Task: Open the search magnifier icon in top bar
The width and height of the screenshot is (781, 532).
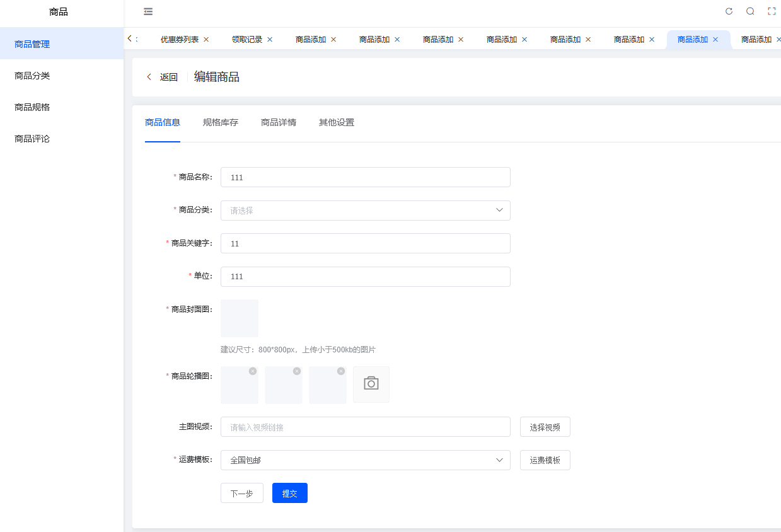Action: tap(750, 11)
